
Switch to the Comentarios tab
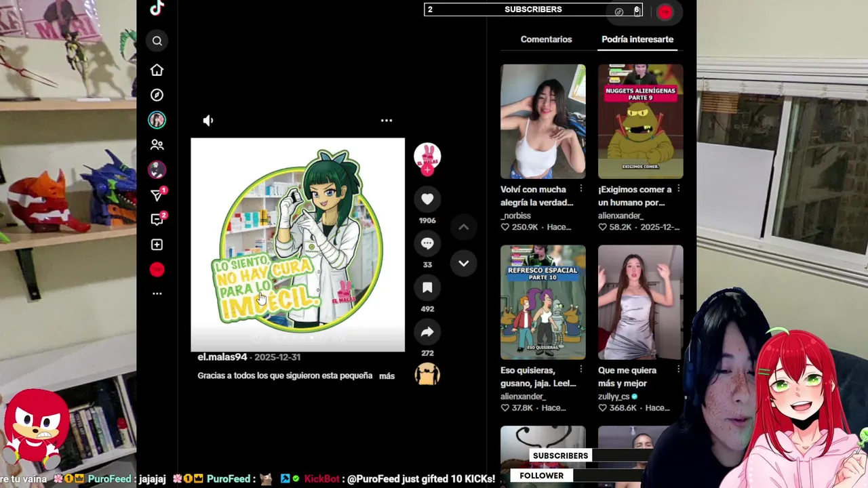546,39
